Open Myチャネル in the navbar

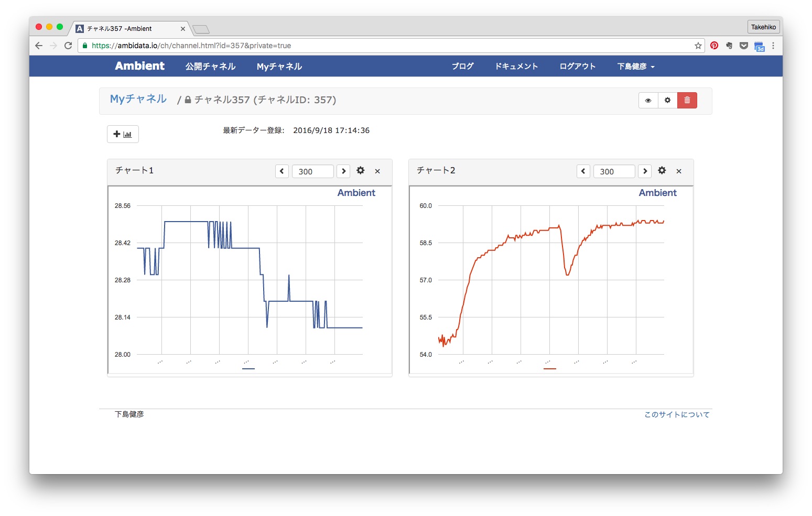coord(279,67)
